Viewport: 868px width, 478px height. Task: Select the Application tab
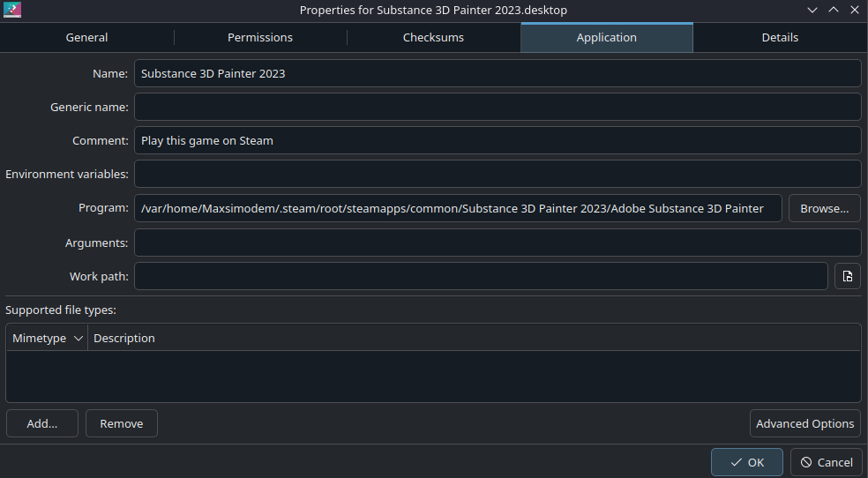[606, 38]
